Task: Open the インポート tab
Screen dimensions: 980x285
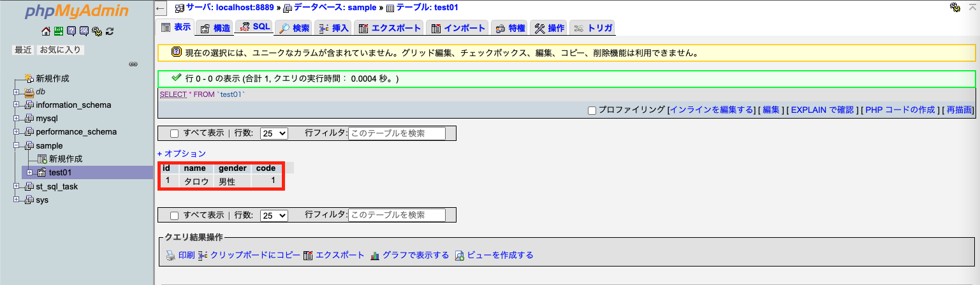Action: [x=457, y=28]
